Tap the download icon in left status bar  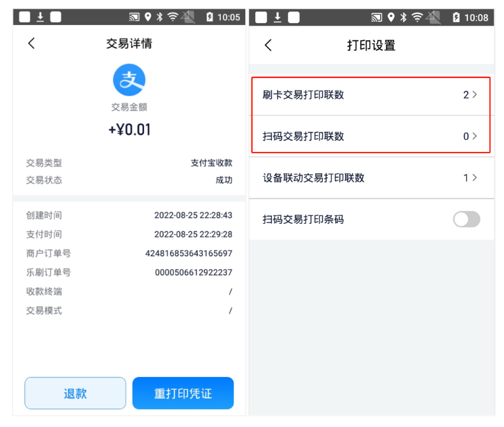click(40, 16)
